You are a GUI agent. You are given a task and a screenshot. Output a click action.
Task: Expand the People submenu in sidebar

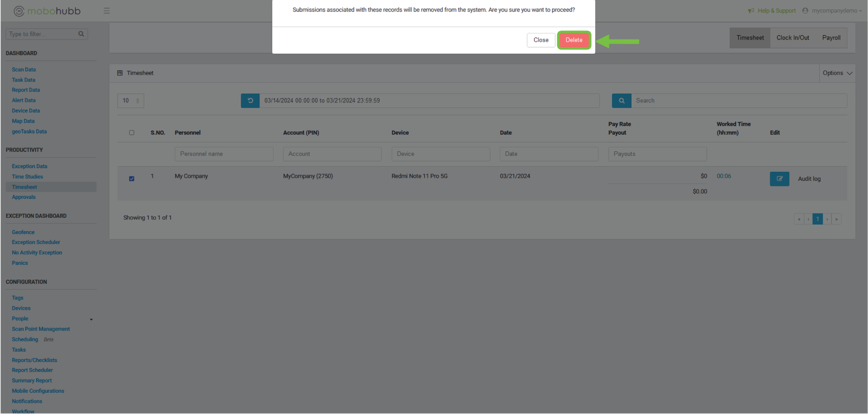(x=91, y=319)
